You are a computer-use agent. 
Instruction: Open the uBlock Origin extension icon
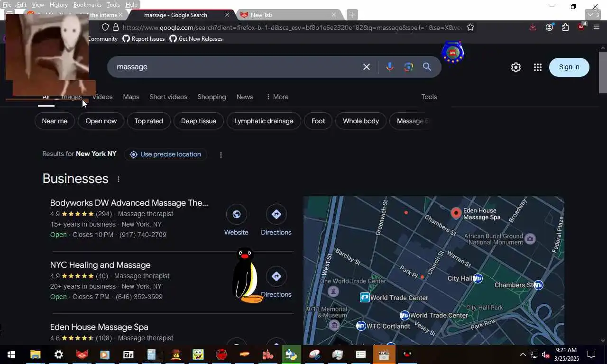[x=581, y=27]
